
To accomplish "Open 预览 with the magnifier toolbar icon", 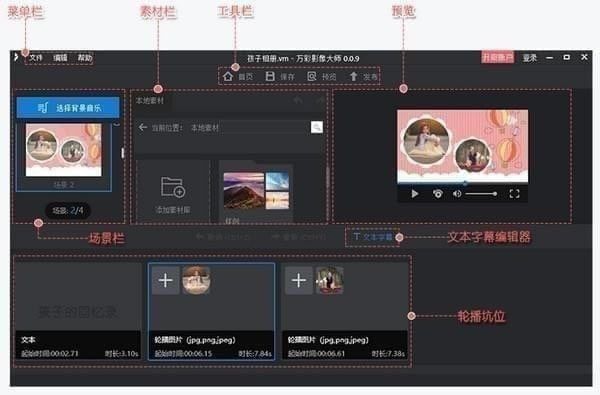I will click(312, 77).
